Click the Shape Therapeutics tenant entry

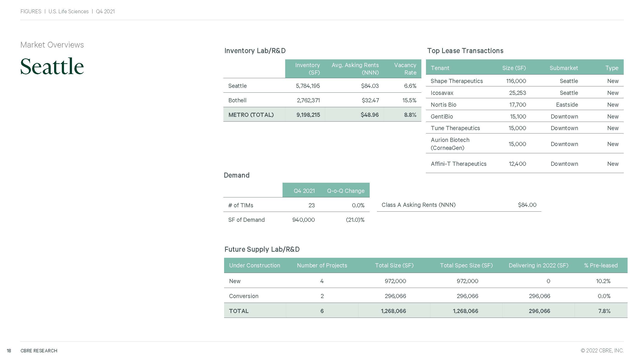(x=457, y=81)
